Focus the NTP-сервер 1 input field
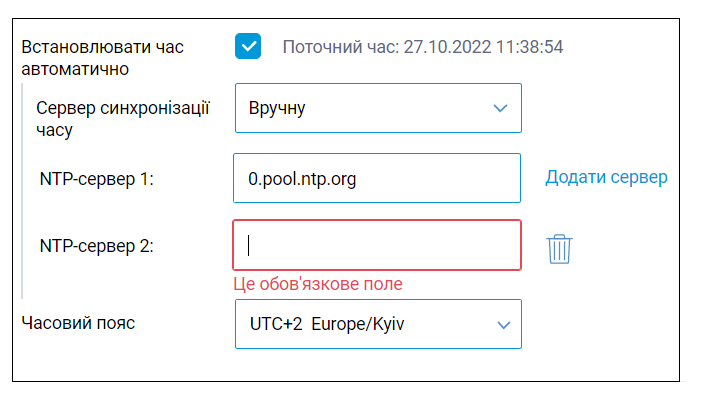The image size is (703, 410). [377, 178]
